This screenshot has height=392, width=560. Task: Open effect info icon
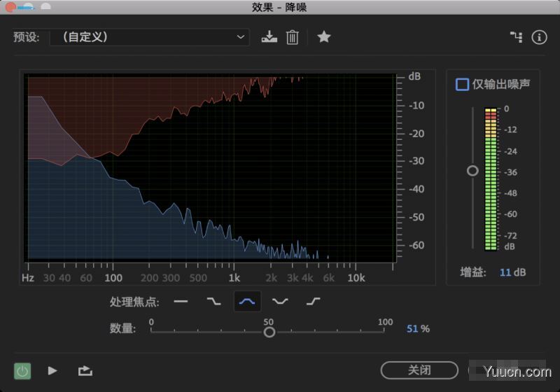coord(539,37)
